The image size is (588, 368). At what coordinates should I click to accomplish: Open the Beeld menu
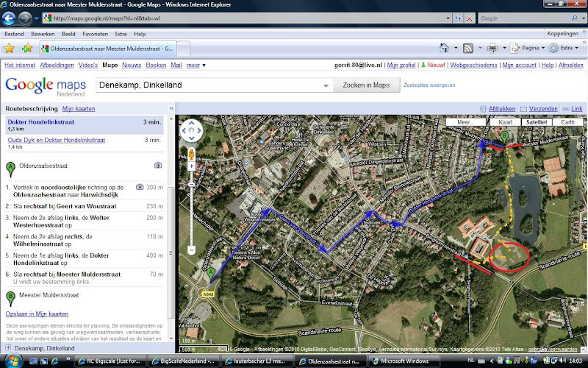click(68, 34)
